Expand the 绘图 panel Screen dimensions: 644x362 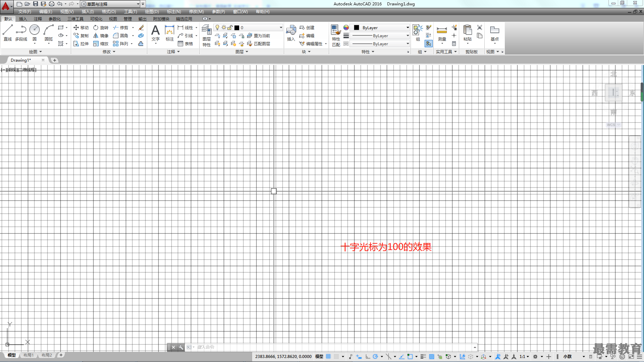coord(35,52)
